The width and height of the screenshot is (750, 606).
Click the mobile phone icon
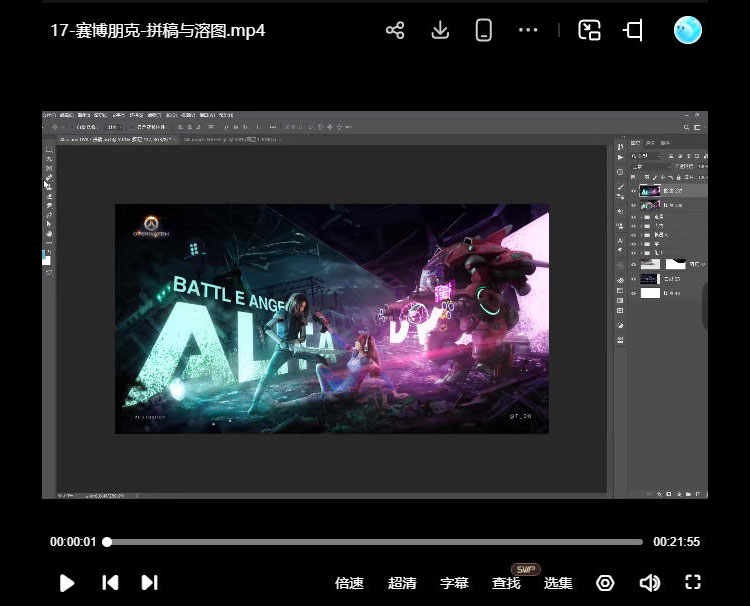pyautogui.click(x=484, y=30)
